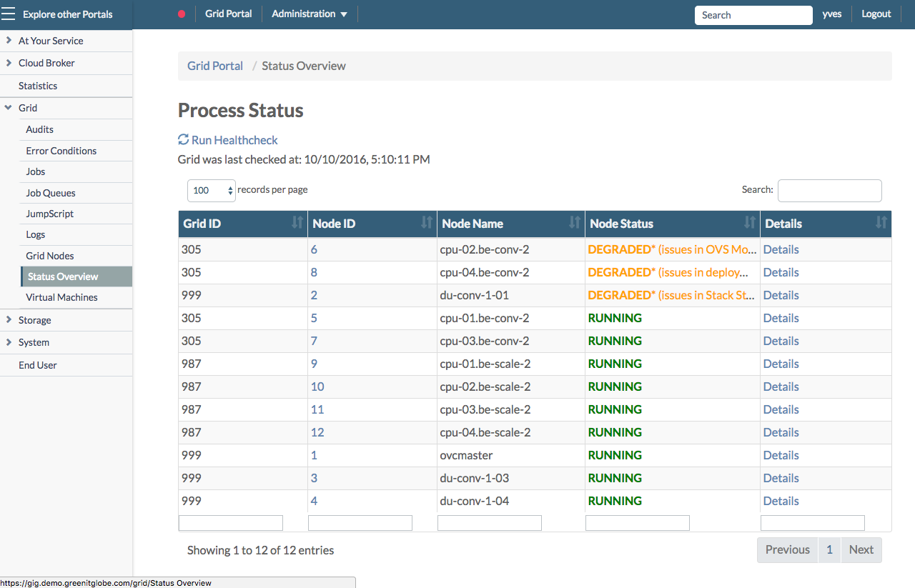
Task: Select JumpScript in the sidebar
Action: [x=49, y=214]
